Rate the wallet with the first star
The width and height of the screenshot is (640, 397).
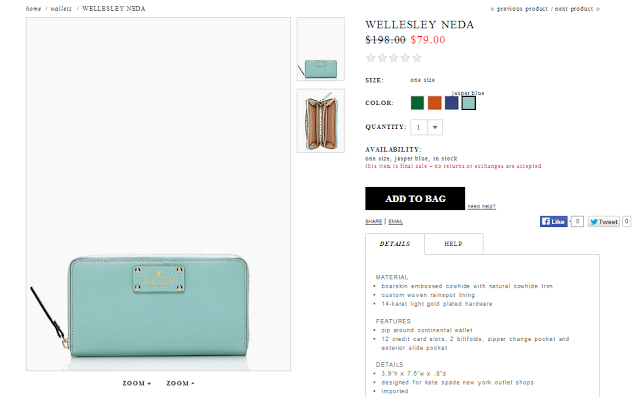[371, 58]
